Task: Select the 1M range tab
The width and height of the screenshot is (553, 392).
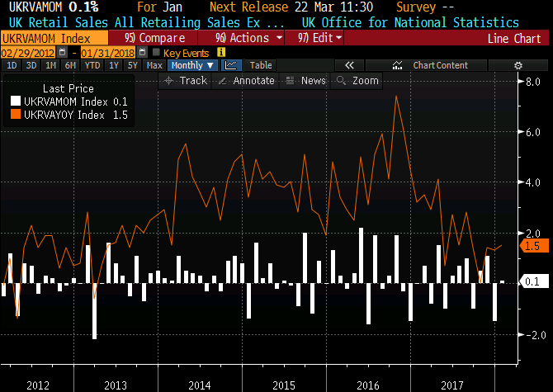Action: [x=51, y=65]
